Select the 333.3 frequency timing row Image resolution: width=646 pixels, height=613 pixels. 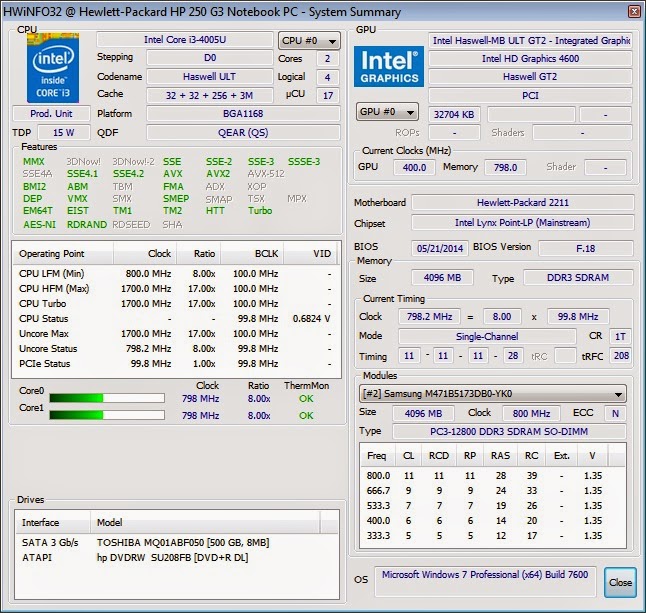point(493,536)
